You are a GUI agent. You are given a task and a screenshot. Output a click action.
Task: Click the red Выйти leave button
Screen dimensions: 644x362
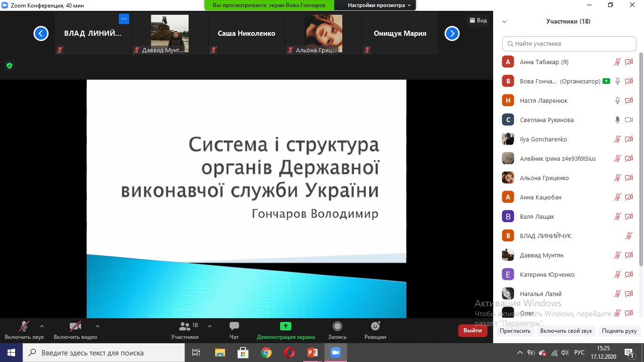[x=472, y=330]
